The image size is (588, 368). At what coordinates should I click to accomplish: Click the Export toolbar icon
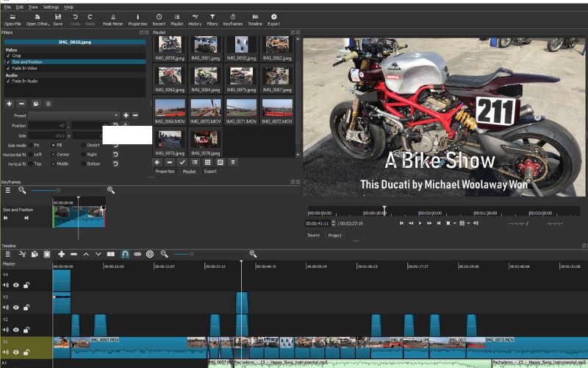[x=273, y=20]
